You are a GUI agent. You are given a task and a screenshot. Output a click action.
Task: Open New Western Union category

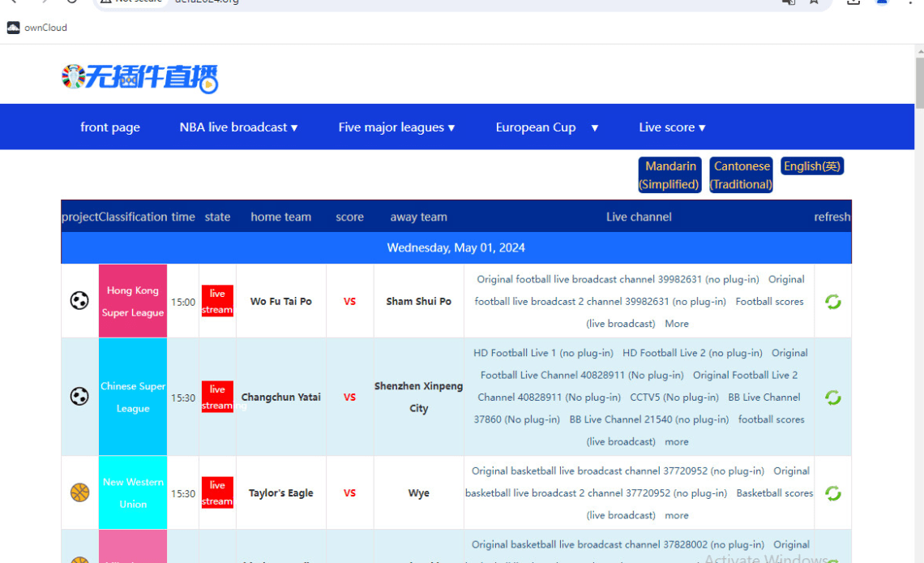coord(133,493)
